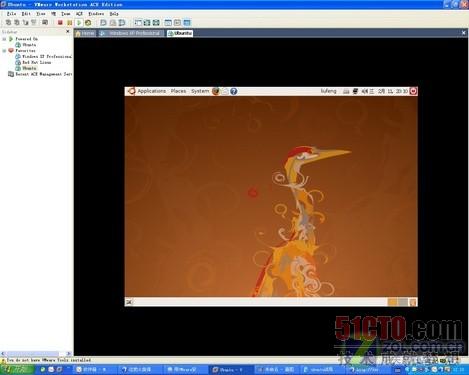Select Red Hat Linux in Favorites

pyautogui.click(x=37, y=62)
